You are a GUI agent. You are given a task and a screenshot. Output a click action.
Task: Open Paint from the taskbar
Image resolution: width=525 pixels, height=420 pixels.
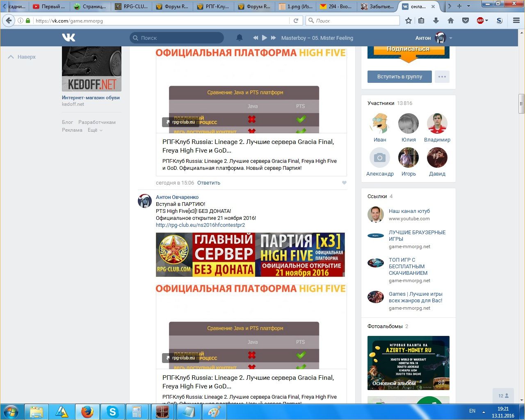coord(214,412)
